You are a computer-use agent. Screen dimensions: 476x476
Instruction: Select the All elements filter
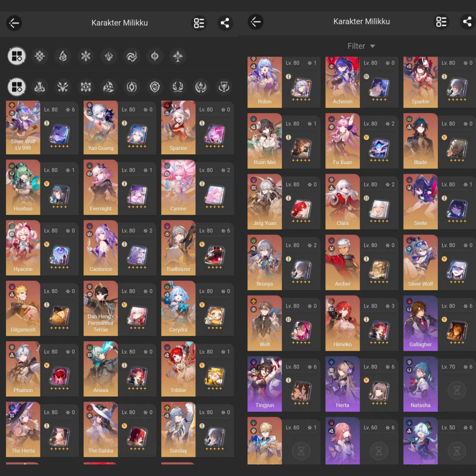17,56
